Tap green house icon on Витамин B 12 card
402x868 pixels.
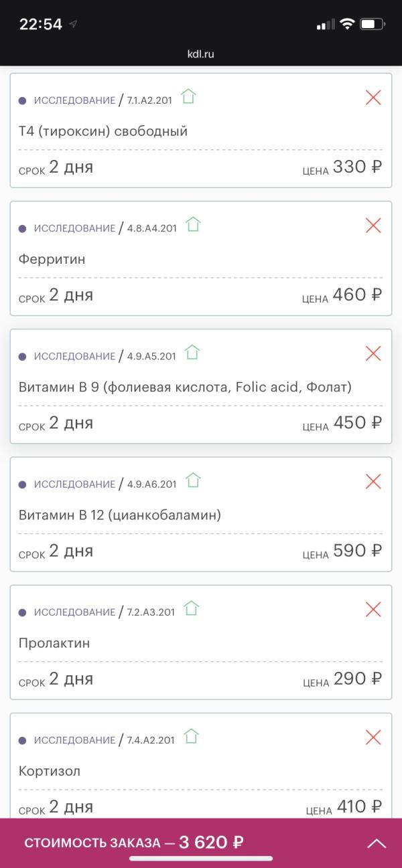point(193,481)
